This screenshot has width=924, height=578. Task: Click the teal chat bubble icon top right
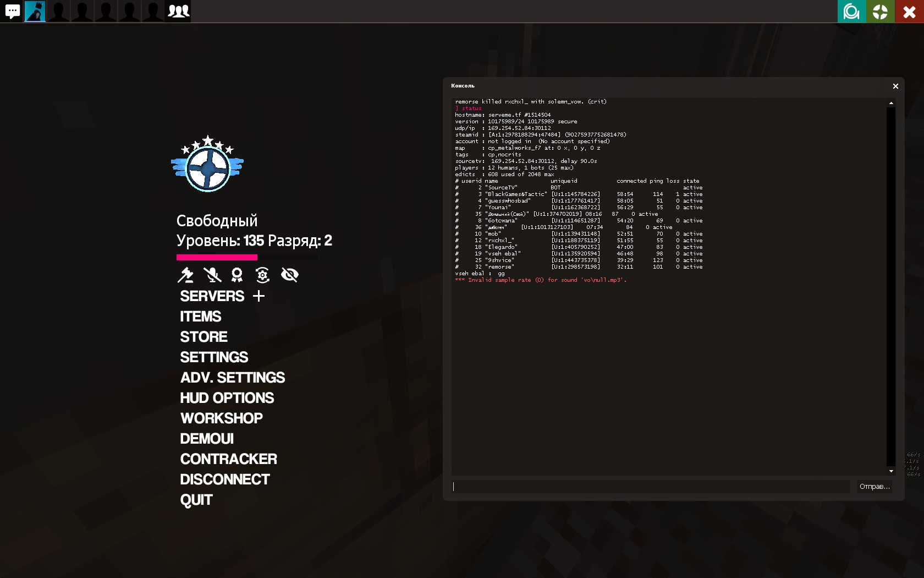851,11
